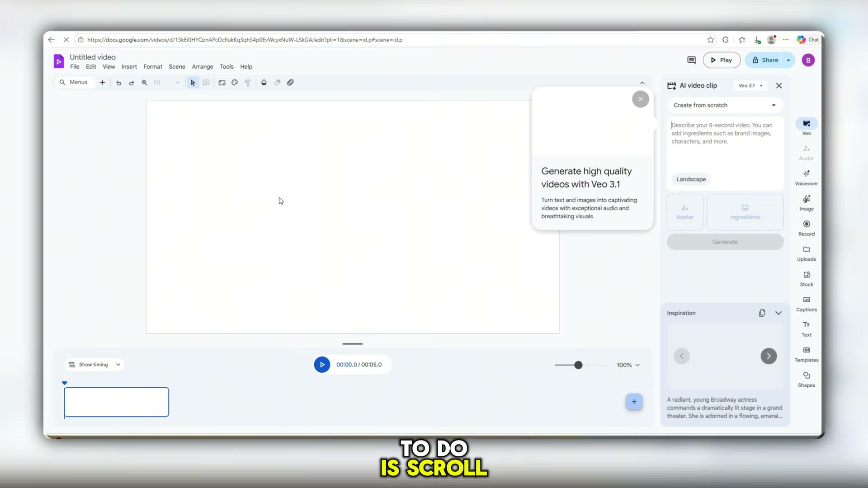Viewport: 868px width, 488px height.
Task: Open the Share options arrow
Action: click(788, 60)
